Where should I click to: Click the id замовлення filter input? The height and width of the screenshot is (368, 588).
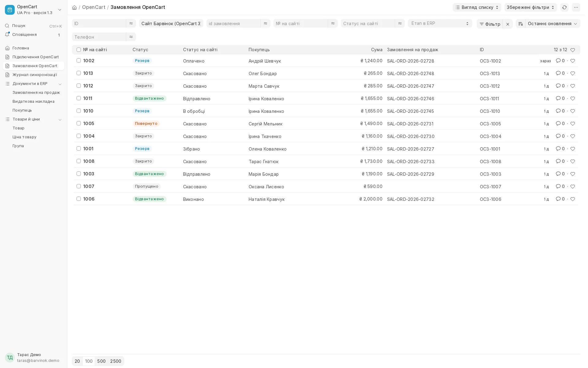click(x=233, y=23)
